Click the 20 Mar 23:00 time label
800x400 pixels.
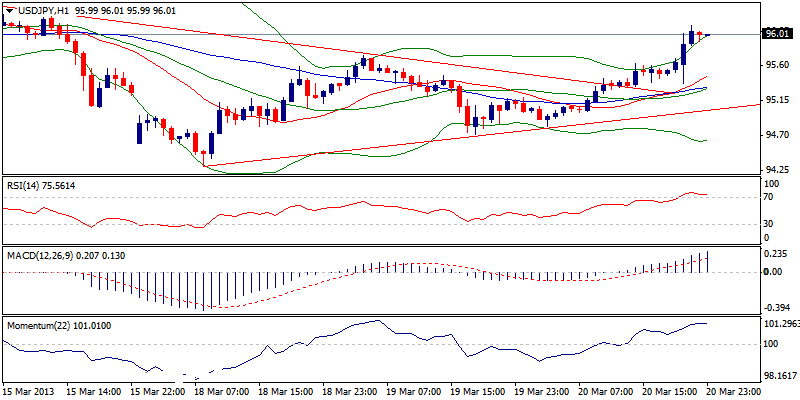pyautogui.click(x=737, y=392)
